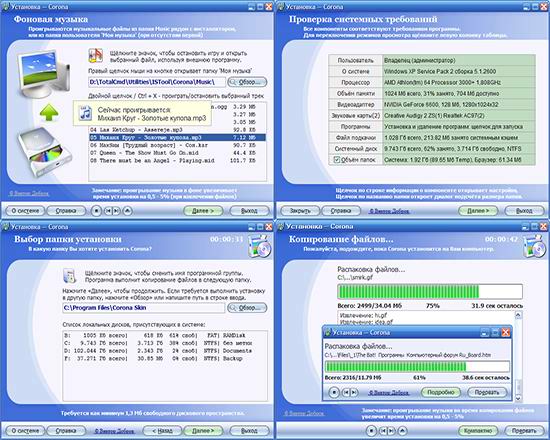
Task: Select track 04 Las Ketchup - Asereje.mp3
Action: 177,130
